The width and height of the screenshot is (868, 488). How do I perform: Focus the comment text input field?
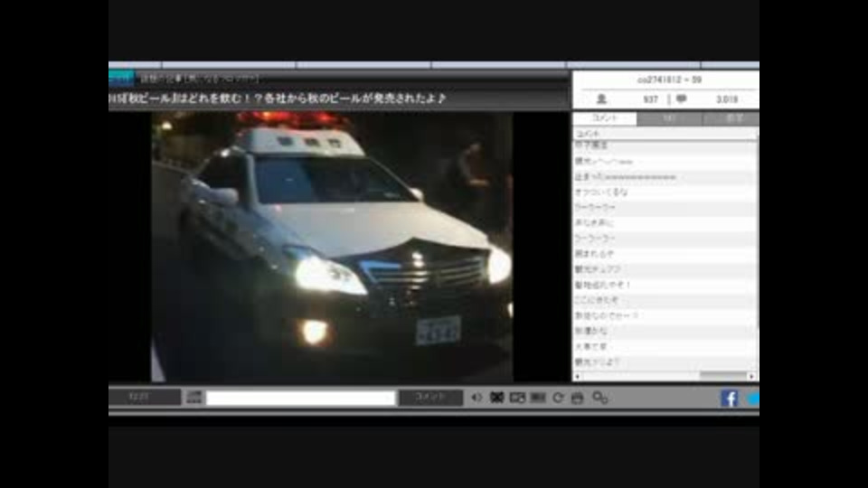pos(300,398)
